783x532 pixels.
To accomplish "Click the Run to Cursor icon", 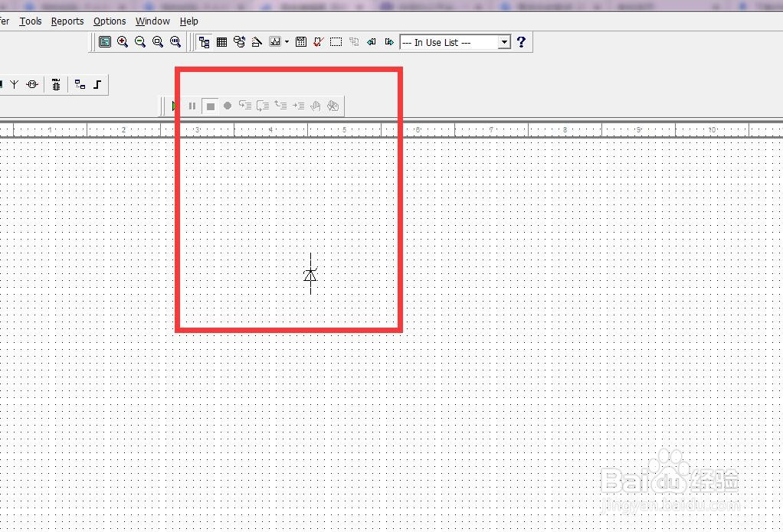I will click(299, 106).
